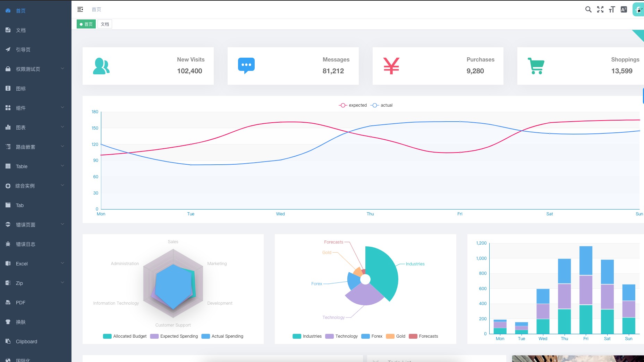Click the 图表 bar-chart sidebar icon

point(8,127)
